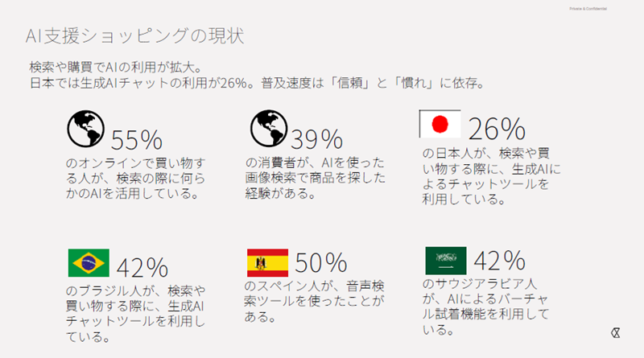Click the globe icon beside 39%
The width and height of the screenshot is (644, 358).
pyautogui.click(x=269, y=127)
